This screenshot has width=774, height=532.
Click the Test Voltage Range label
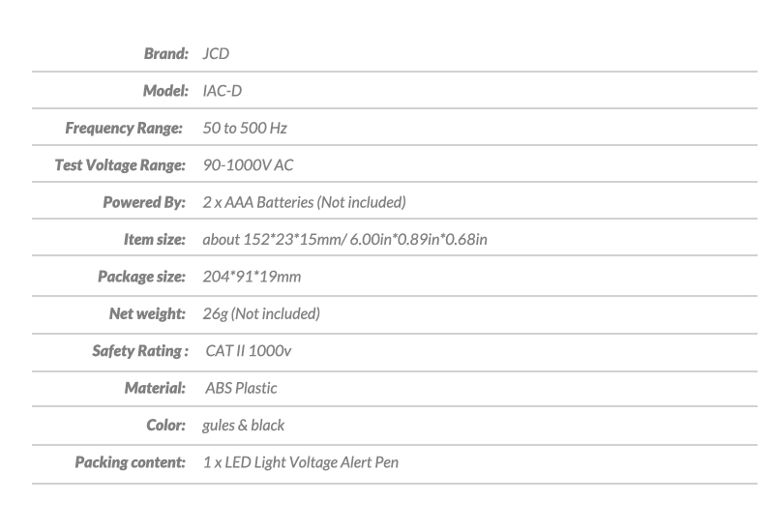(120, 165)
